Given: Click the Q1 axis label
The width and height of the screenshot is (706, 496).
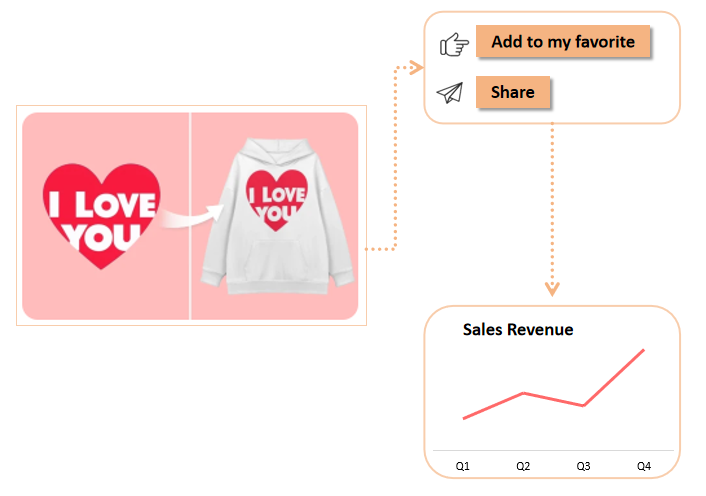Looking at the screenshot, I should pyautogui.click(x=463, y=466).
